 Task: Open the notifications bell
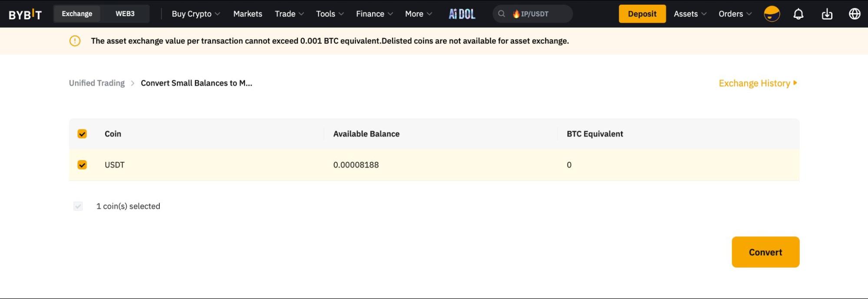[798, 14]
